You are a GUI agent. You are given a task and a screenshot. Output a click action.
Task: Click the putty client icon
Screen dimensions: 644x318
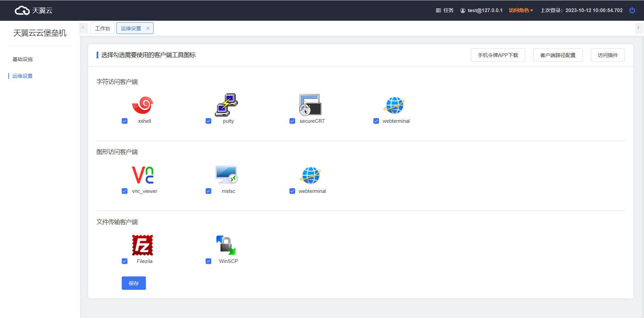click(226, 105)
